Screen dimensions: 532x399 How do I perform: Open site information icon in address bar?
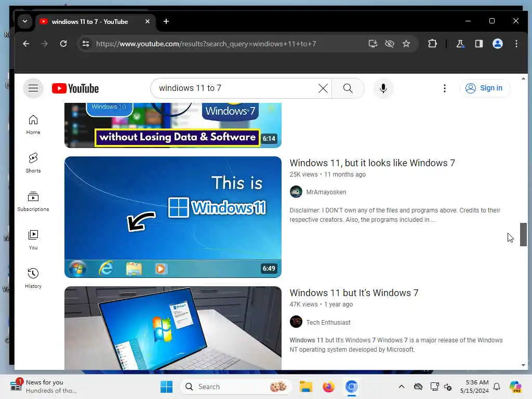[x=86, y=44]
